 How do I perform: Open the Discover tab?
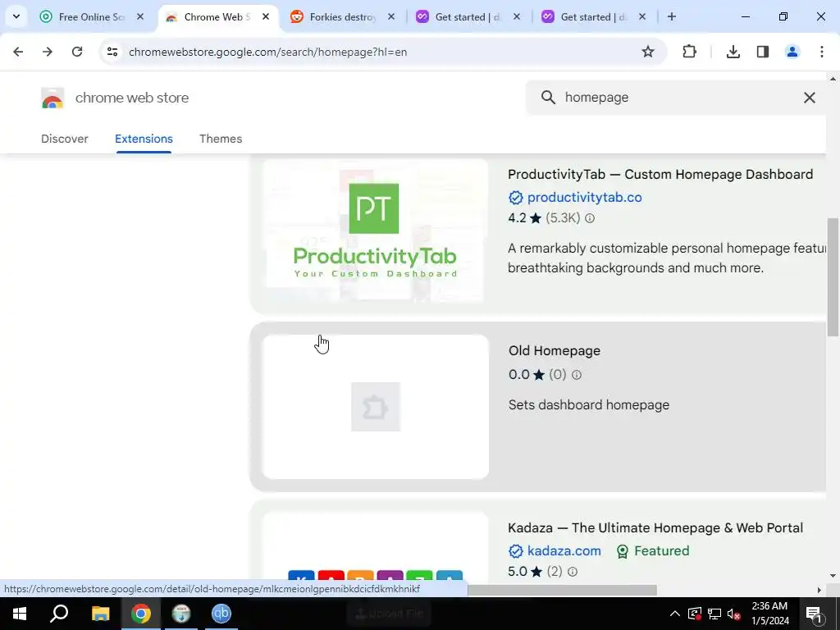pyautogui.click(x=65, y=139)
